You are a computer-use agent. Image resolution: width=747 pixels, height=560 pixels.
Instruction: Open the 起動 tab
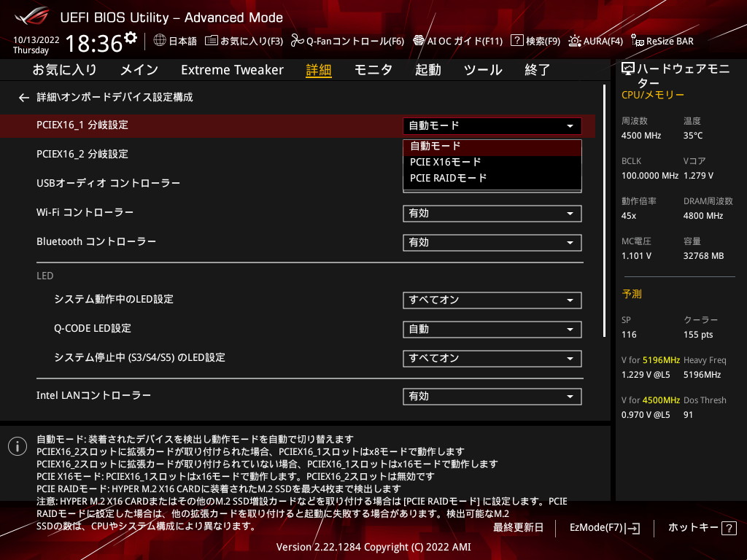point(427,70)
